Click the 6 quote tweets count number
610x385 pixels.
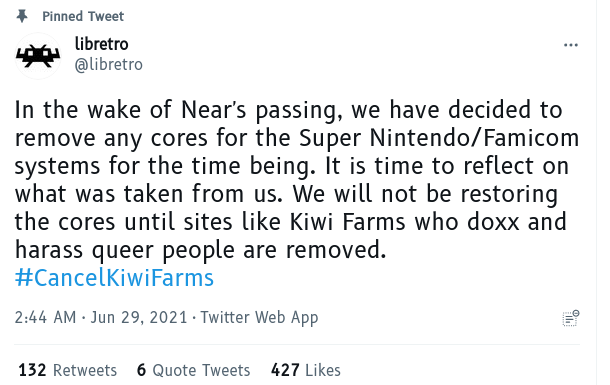click(142, 370)
